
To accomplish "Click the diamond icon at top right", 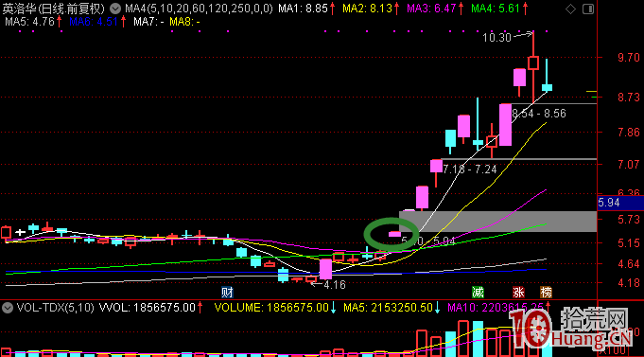I will pyautogui.click(x=570, y=9).
